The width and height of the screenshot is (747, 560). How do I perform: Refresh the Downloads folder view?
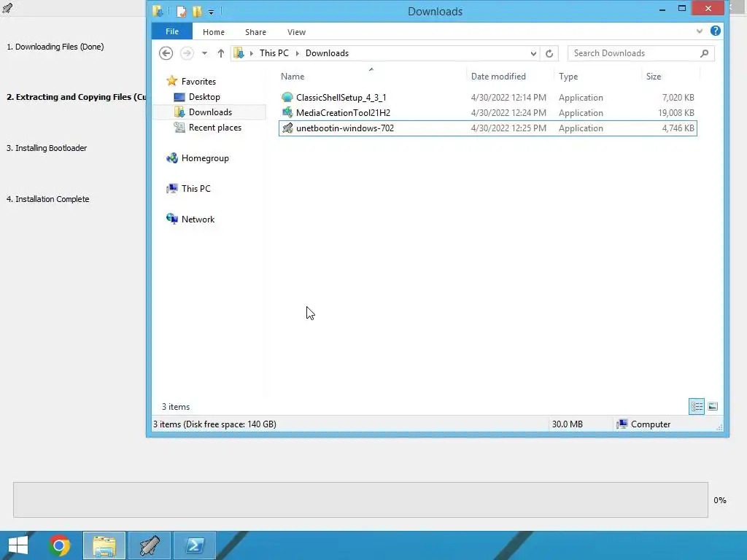[x=549, y=53]
